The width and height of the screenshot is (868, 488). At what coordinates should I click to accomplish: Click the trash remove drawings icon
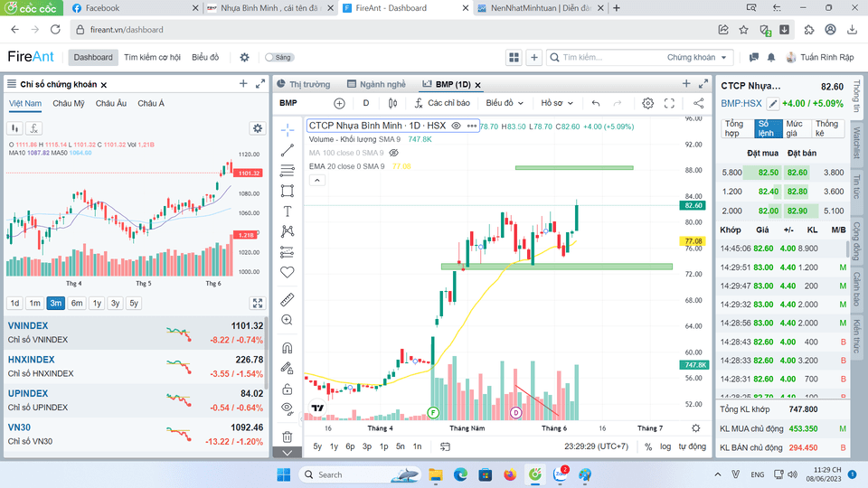coord(288,436)
